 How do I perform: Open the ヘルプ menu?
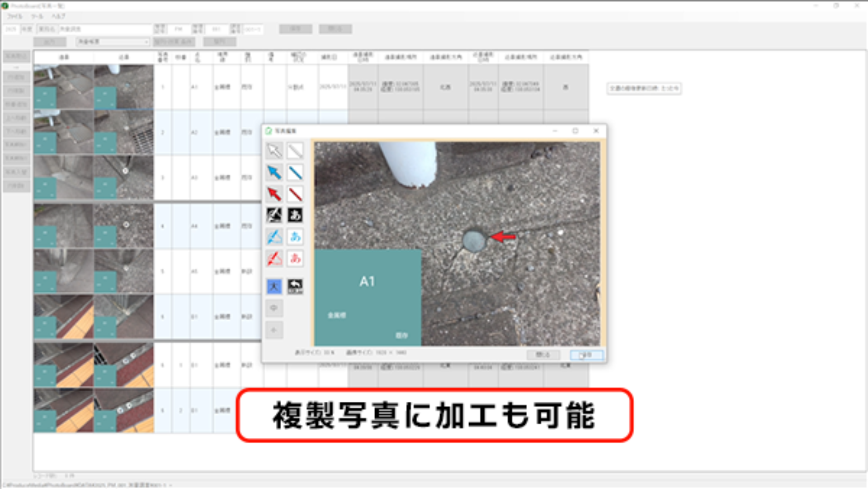click(58, 16)
